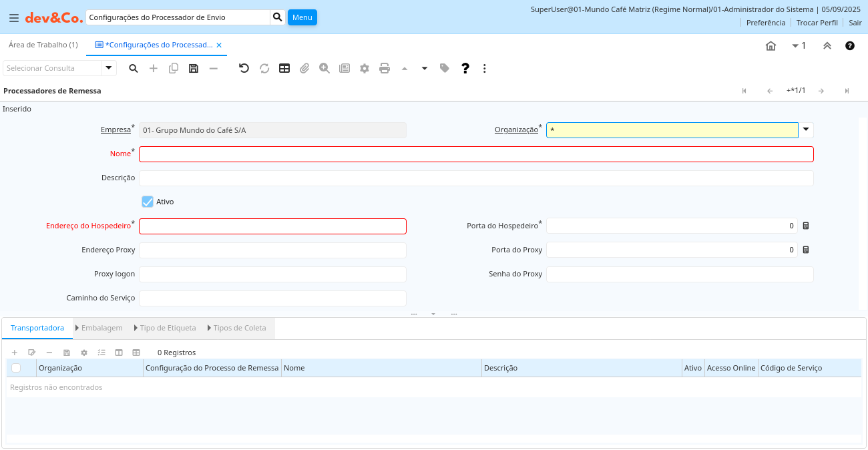868x450 pixels.
Task: Open the more options kebab menu
Action: (485, 68)
